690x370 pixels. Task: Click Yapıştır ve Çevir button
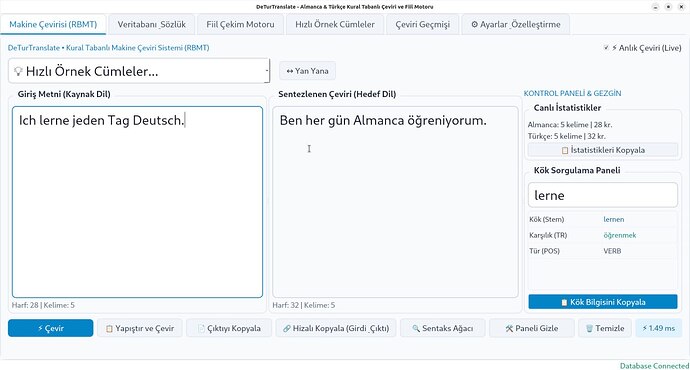point(139,328)
